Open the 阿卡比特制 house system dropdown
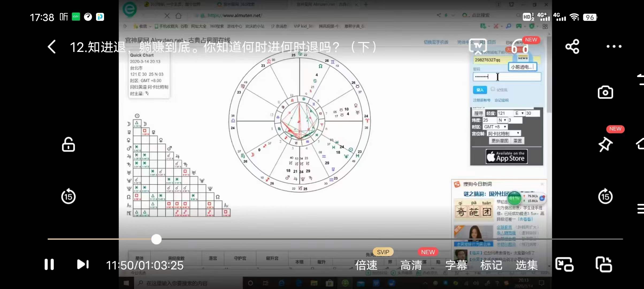644x289 pixels. click(x=504, y=133)
